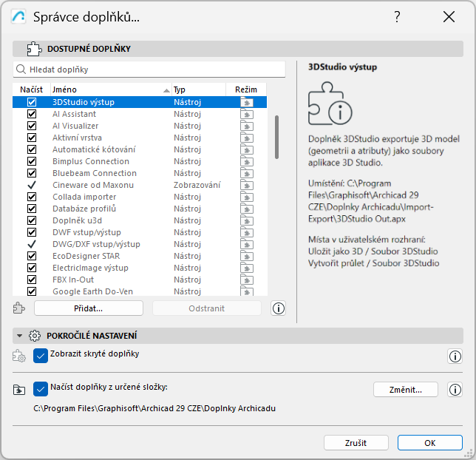Click the mode icon for FBX In-Out
476x460 pixels.
(x=246, y=280)
